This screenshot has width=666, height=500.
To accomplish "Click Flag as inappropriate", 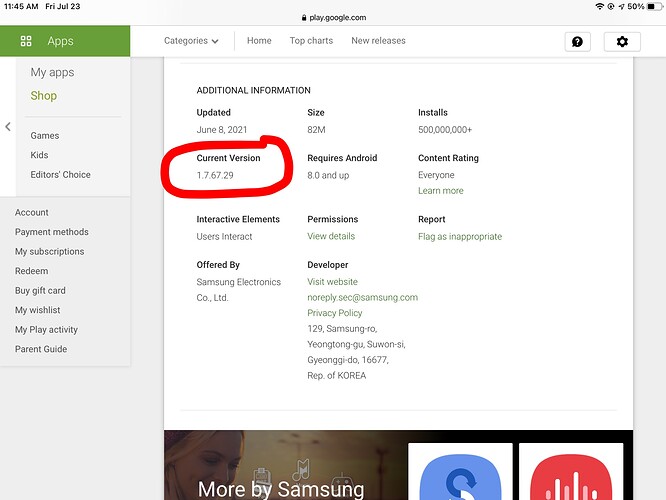I will pyautogui.click(x=460, y=237).
